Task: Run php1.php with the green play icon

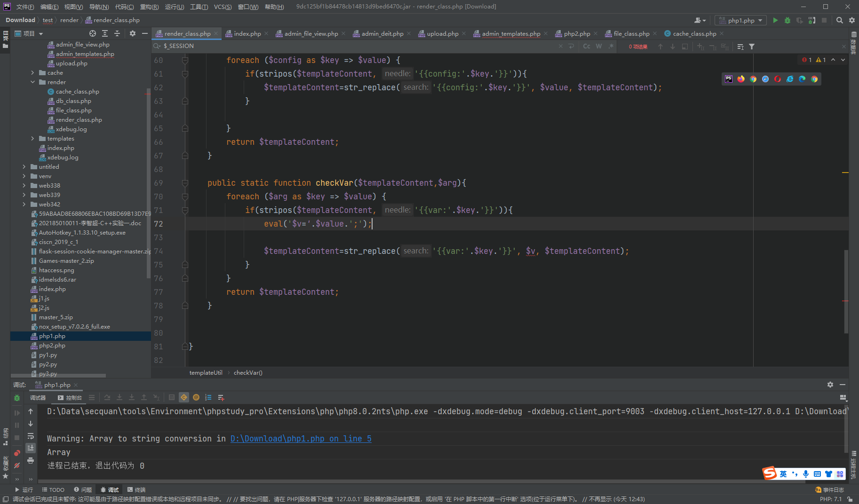Action: tap(775, 20)
